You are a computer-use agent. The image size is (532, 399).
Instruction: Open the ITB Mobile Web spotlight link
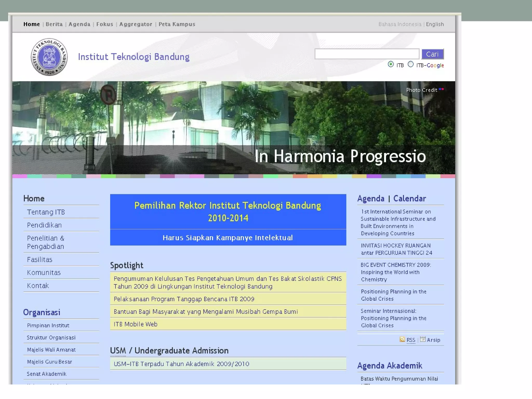(136, 324)
